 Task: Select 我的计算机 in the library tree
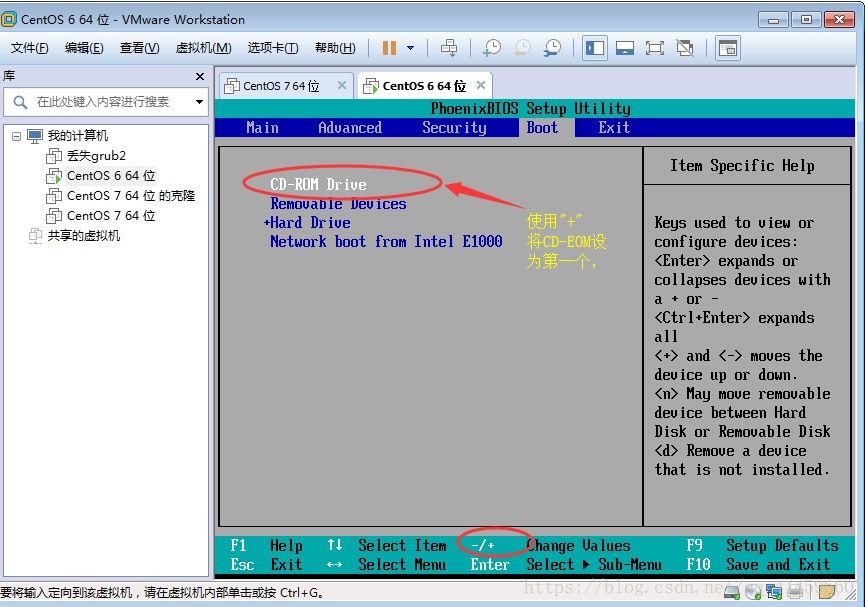click(x=77, y=136)
